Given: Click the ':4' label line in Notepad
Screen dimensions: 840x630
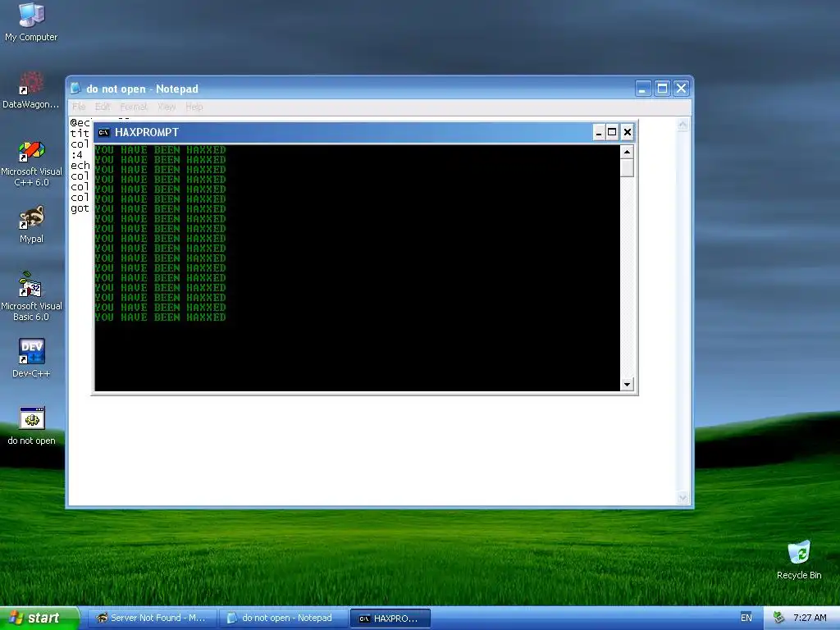Looking at the screenshot, I should [x=76, y=155].
